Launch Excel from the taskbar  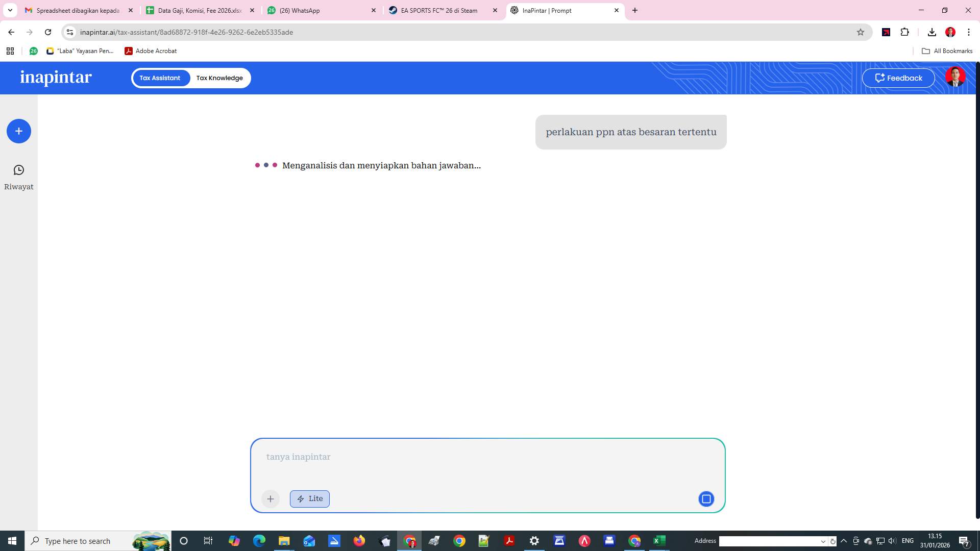[x=659, y=541]
